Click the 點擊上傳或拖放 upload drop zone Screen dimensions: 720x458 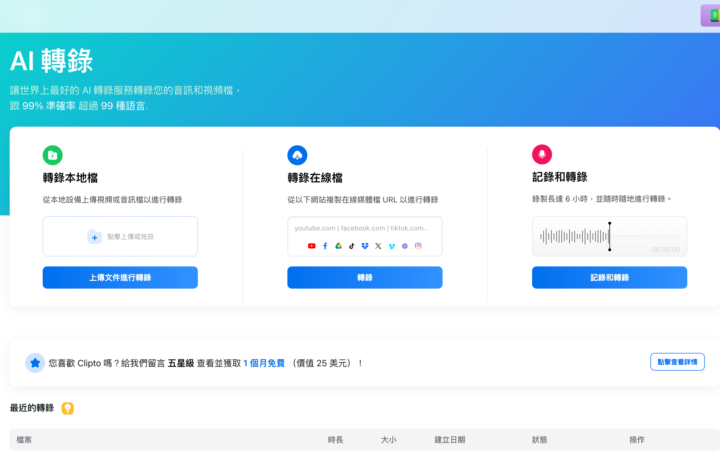click(120, 237)
